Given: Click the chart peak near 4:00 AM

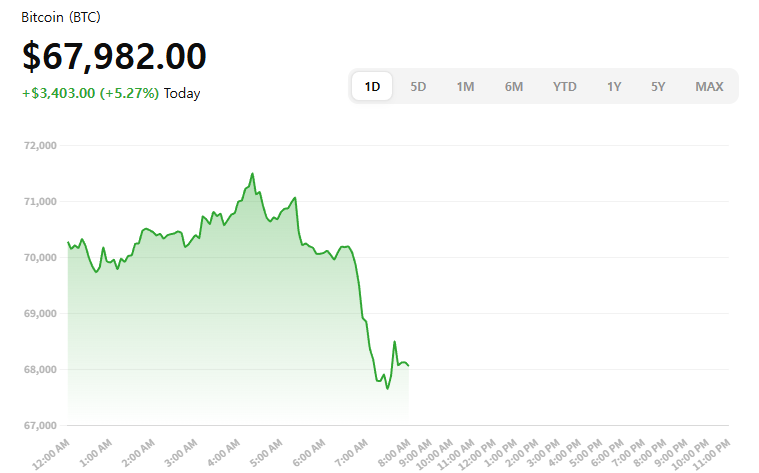Looking at the screenshot, I should 252,174.
